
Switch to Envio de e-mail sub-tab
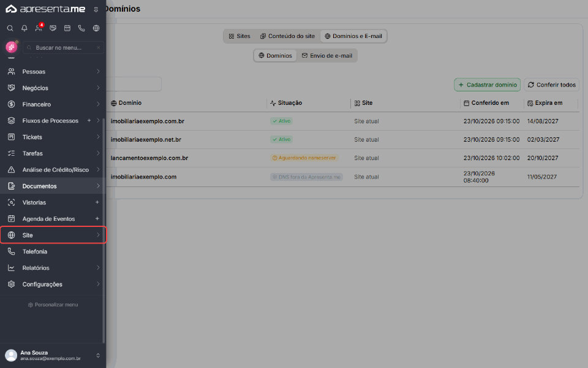pyautogui.click(x=327, y=56)
